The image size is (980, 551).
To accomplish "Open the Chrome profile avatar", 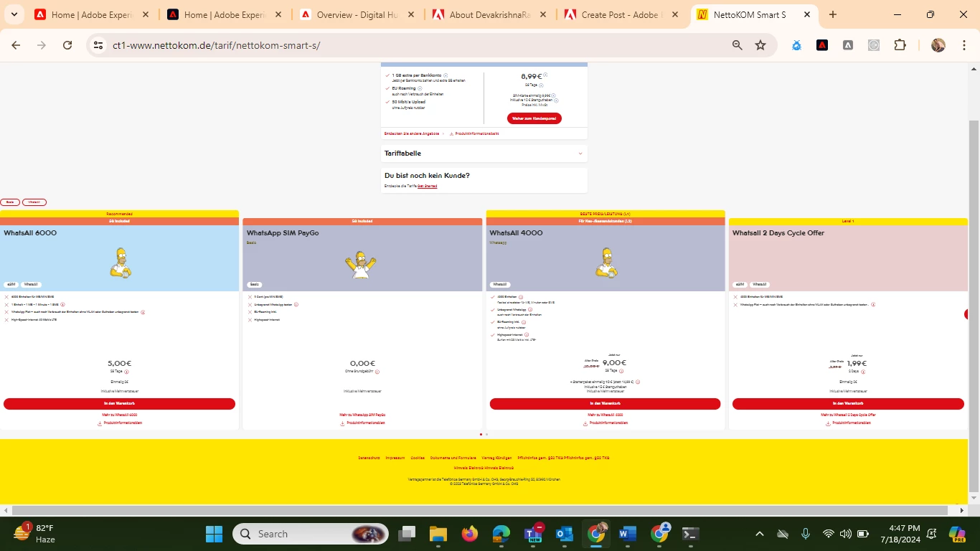I will tap(938, 45).
